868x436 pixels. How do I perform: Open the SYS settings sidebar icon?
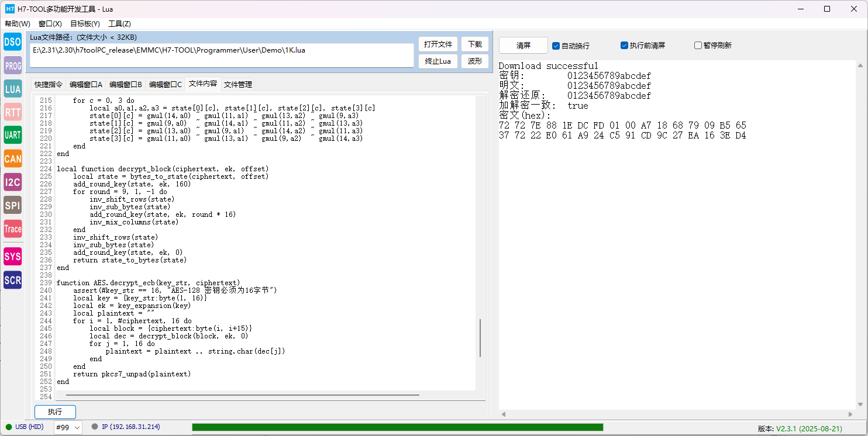coord(13,257)
